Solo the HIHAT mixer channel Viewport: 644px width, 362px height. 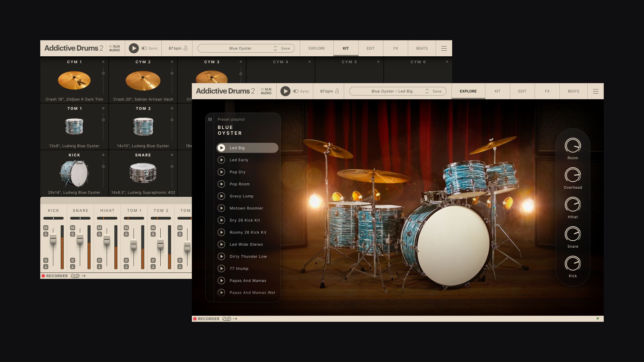pos(99,234)
